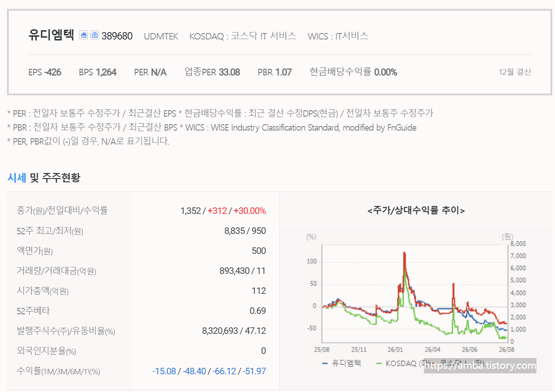Image resolution: width=555 pixels, height=392 pixels.
Task: Click the 종가(원)/전일대비/수익률 row label
Action: tap(62, 211)
